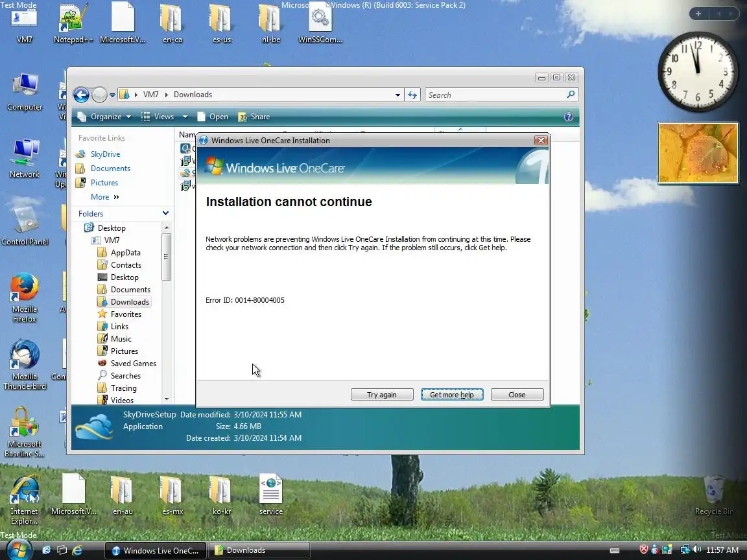Click the folder tree scroll-up arrow
Viewport: 747px width, 560px height.
pos(166,227)
